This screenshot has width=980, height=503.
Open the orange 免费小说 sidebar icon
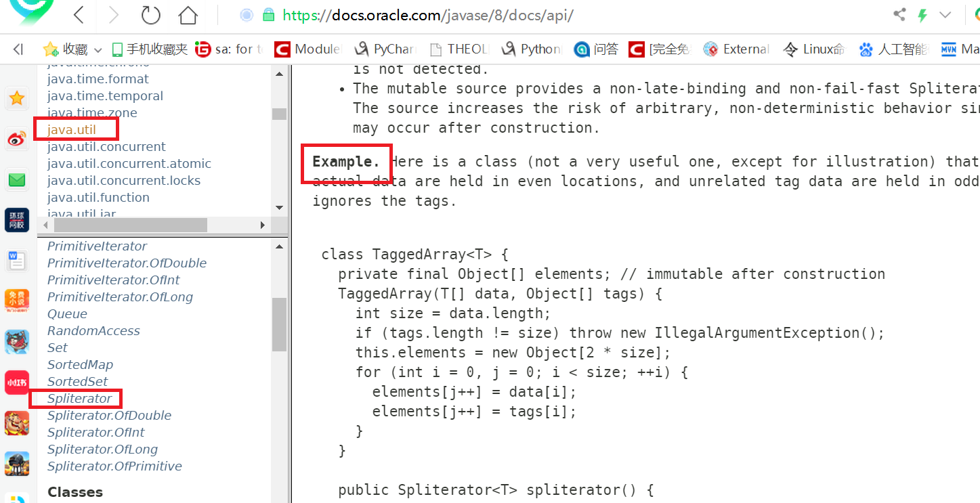coord(17,301)
